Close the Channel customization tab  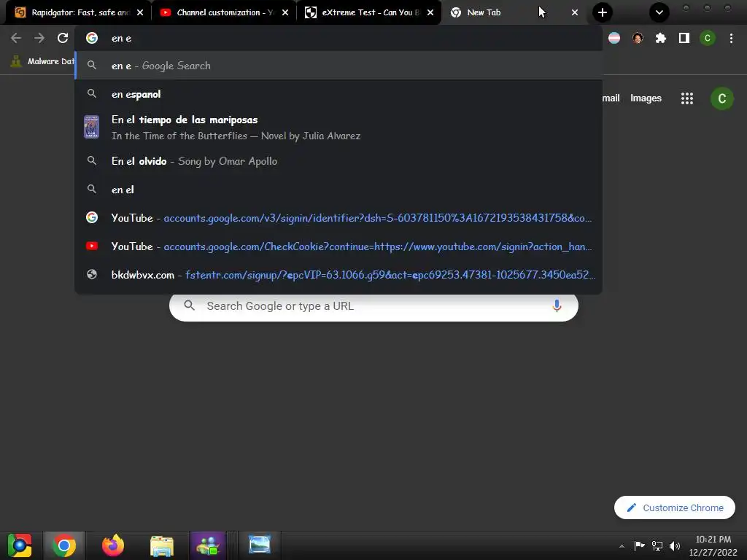pyautogui.click(x=285, y=12)
